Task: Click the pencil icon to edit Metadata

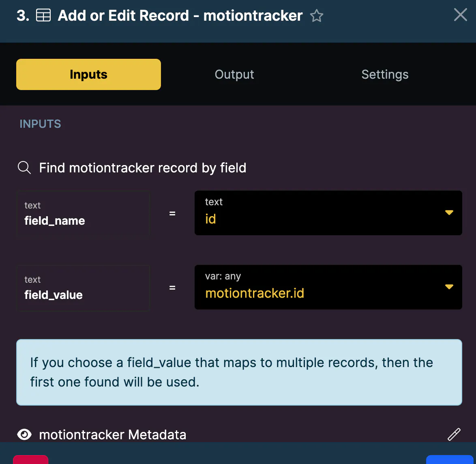Action: click(454, 434)
